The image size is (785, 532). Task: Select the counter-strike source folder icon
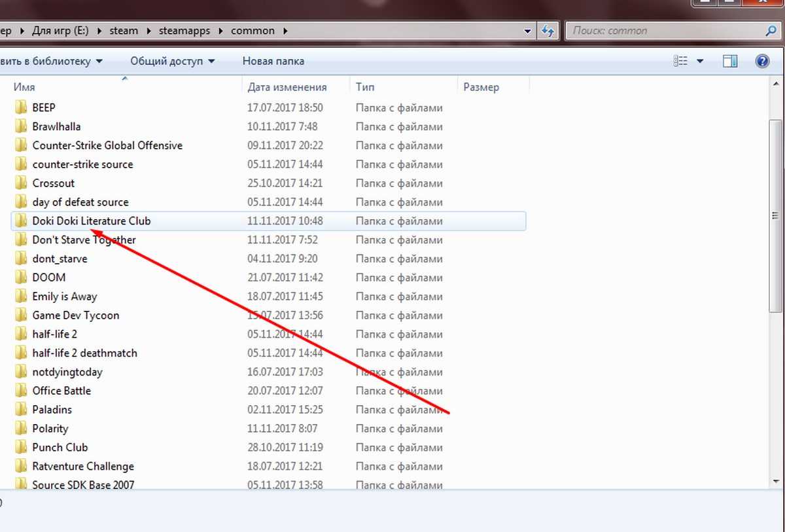coord(21,164)
